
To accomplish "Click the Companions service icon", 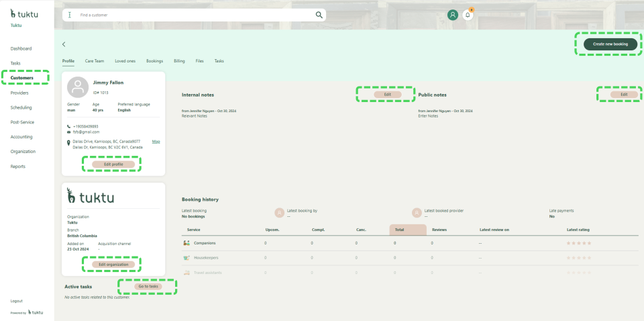I will tap(186, 242).
